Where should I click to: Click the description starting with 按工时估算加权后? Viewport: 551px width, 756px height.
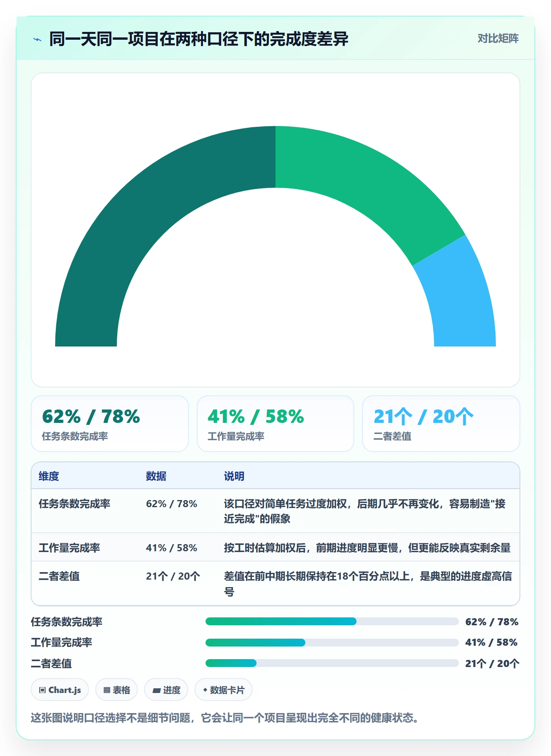click(367, 548)
